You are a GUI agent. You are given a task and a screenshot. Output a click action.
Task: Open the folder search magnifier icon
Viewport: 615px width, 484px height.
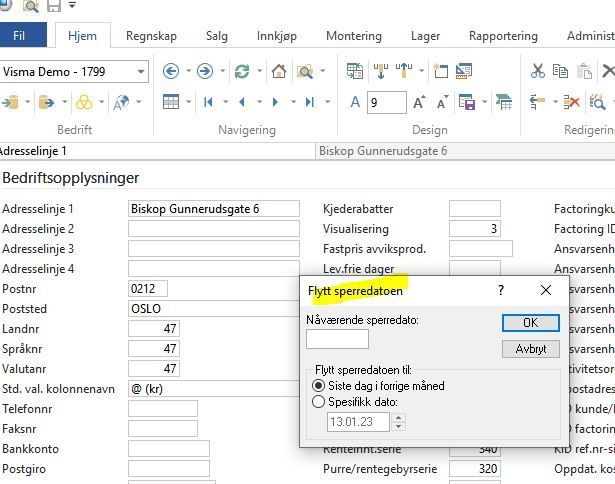click(305, 72)
